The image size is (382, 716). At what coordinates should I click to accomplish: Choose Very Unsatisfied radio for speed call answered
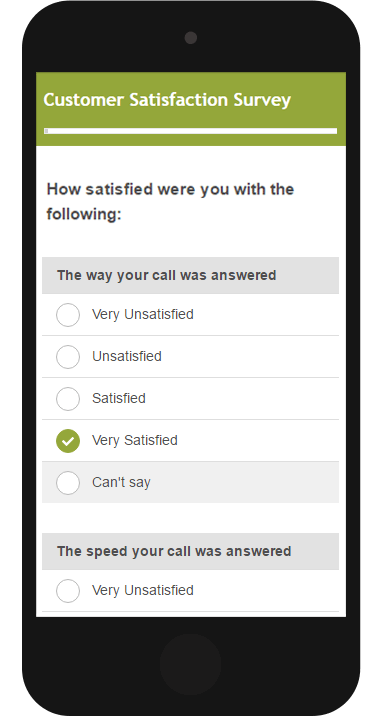[x=68, y=591]
